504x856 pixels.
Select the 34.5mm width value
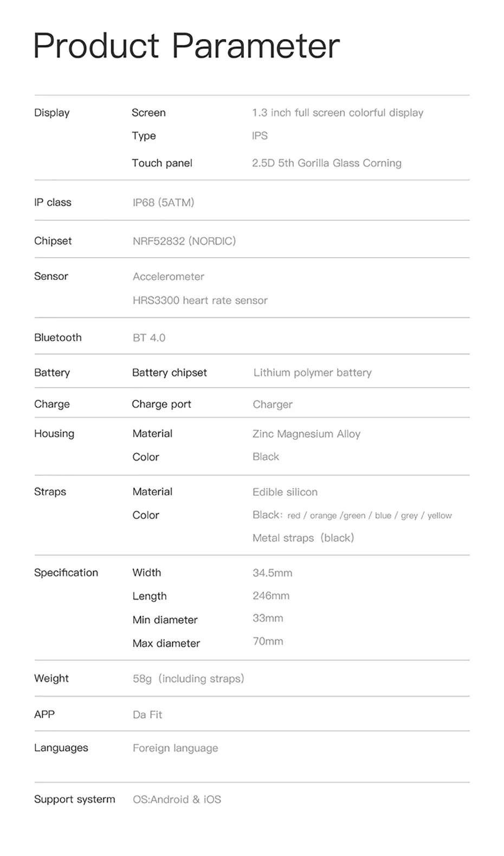coord(273,573)
